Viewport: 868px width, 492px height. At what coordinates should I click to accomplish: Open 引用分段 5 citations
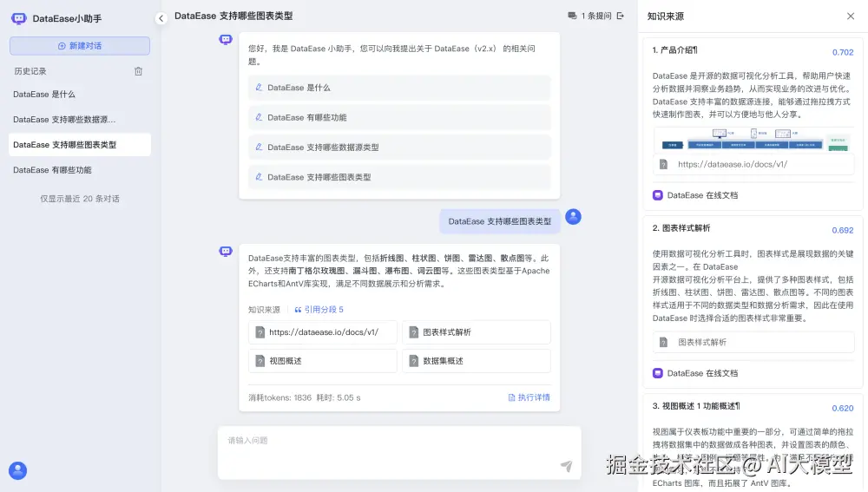click(x=319, y=310)
